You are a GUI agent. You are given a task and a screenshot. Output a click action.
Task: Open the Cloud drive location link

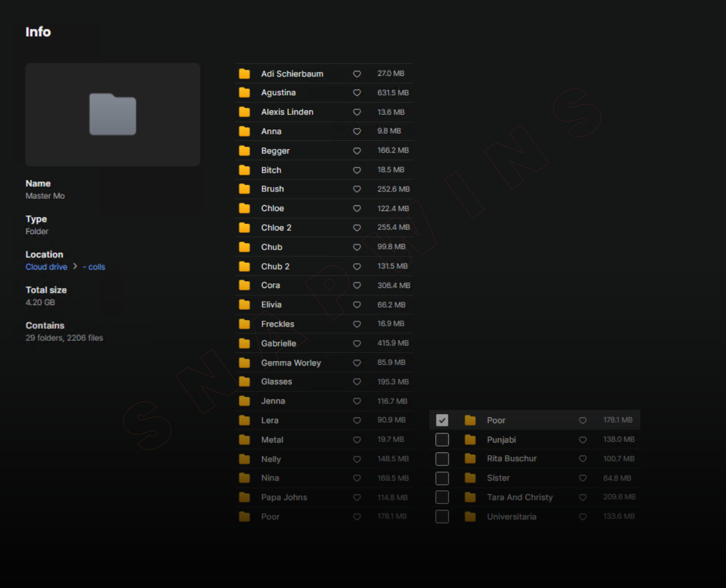pos(46,267)
